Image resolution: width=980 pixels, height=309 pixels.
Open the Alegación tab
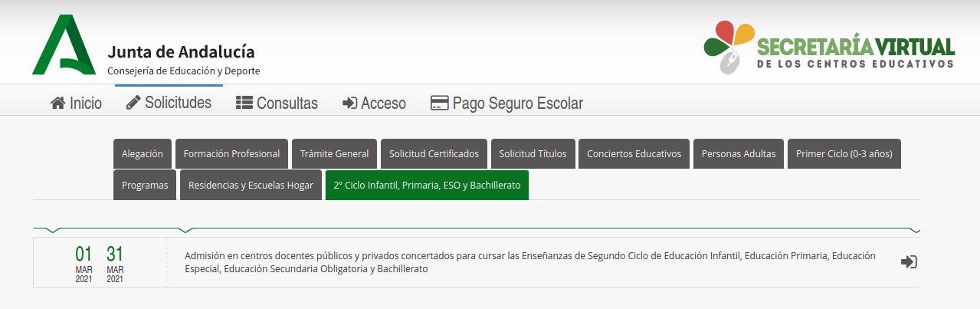[x=143, y=154]
